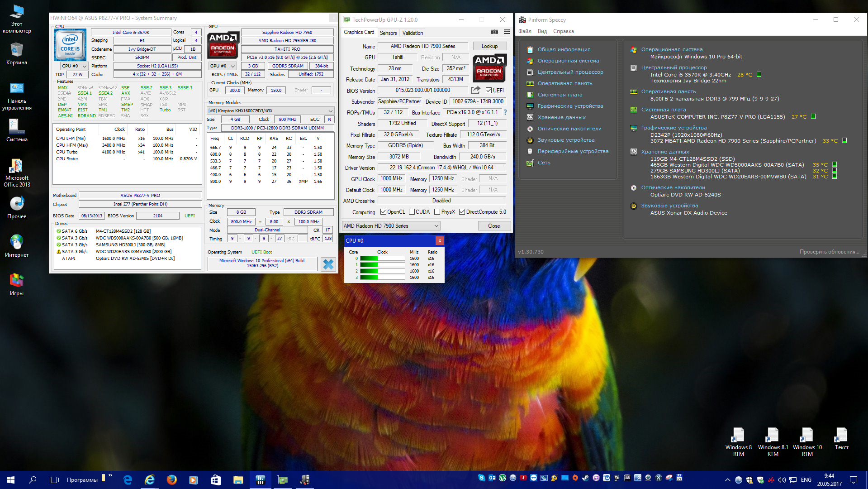Viewport: 868px width, 489px height.
Task: Expand Программы toolbar chevron on taskbar
Action: point(110,476)
